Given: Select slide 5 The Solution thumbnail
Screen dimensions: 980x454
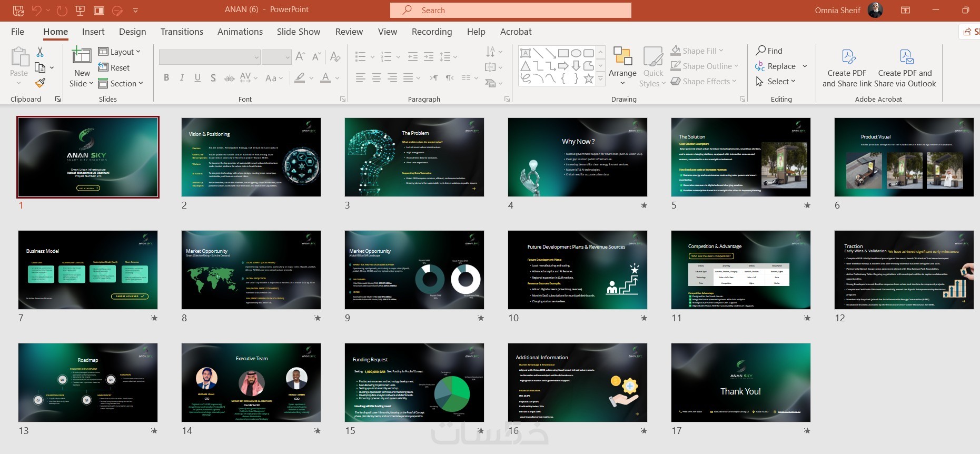Looking at the screenshot, I should pyautogui.click(x=741, y=157).
